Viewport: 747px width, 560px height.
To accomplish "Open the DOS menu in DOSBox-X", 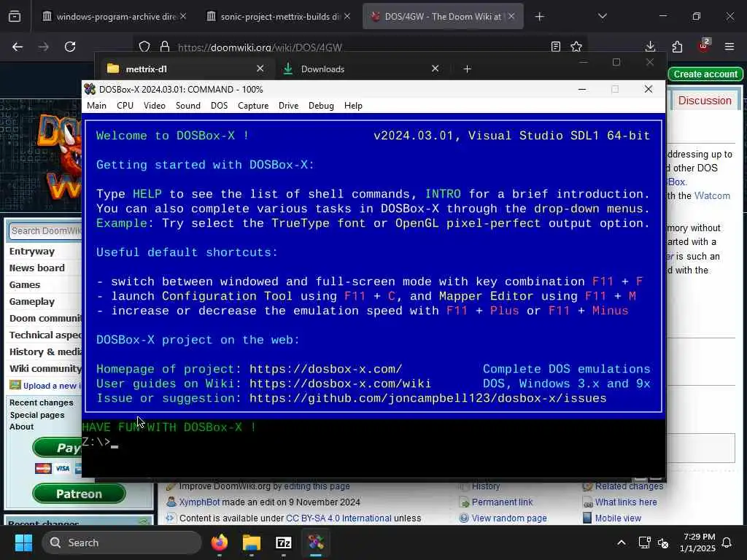I will click(219, 106).
